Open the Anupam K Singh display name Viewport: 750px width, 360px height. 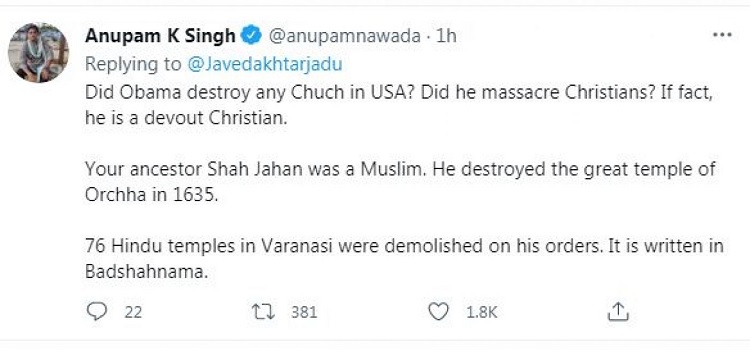click(161, 36)
